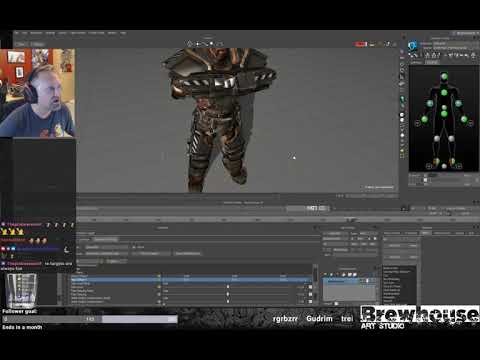Click the first of the two stacked white sphere icons in the strip left of the character panel
Screen dimensions: 480x360
coord(402,115)
